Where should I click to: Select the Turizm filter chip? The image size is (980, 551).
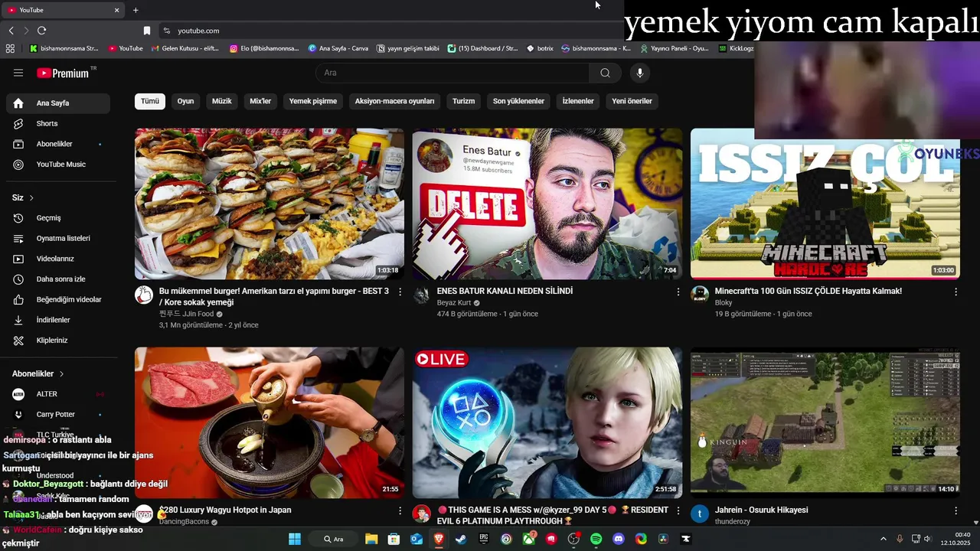[463, 101]
